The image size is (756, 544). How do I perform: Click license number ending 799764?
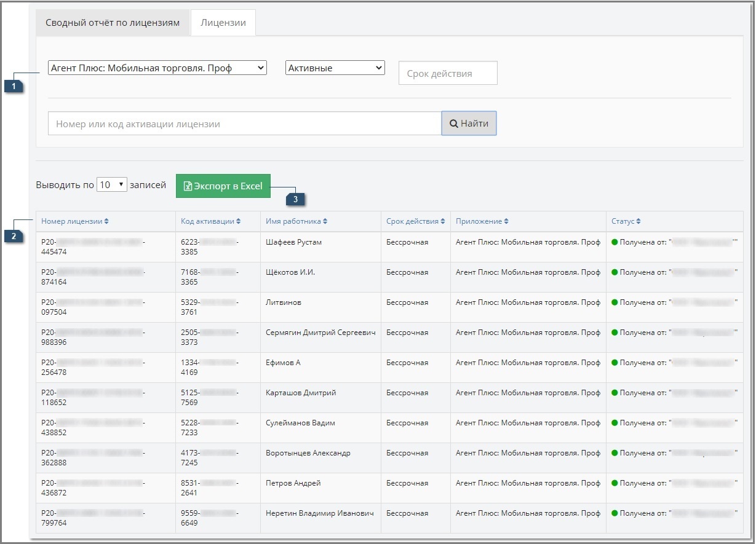[x=94, y=518]
